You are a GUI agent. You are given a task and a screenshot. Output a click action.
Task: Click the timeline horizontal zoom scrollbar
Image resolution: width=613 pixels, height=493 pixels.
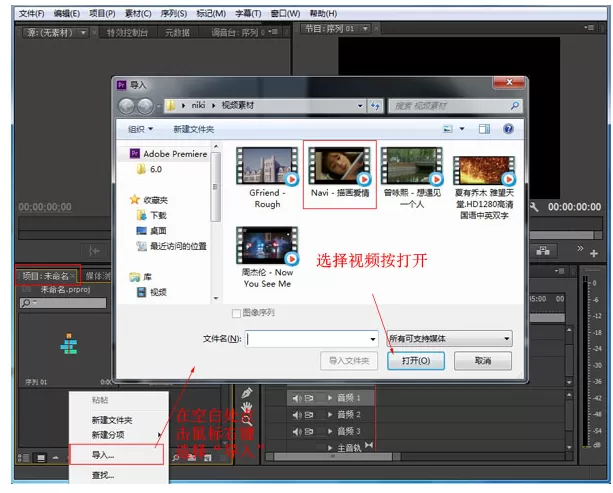[x=333, y=457]
